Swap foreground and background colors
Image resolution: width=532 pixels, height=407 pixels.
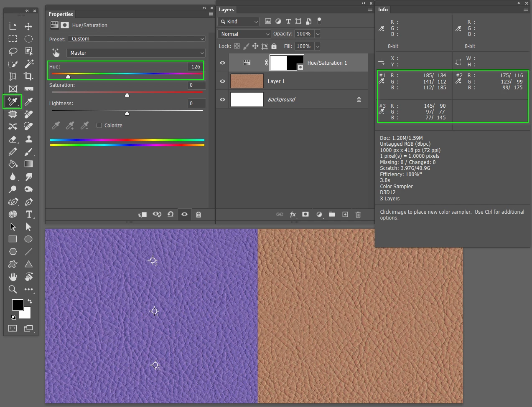coord(30,301)
